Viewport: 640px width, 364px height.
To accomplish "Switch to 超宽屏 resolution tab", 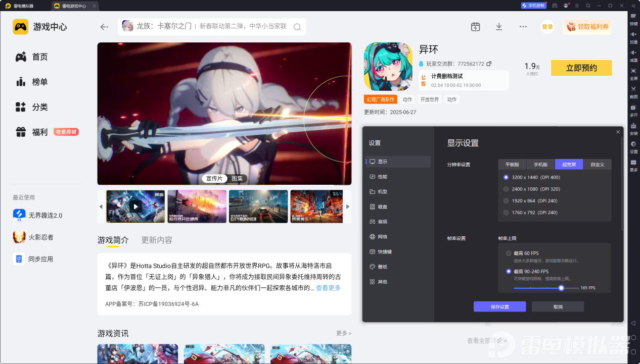I will [x=569, y=164].
